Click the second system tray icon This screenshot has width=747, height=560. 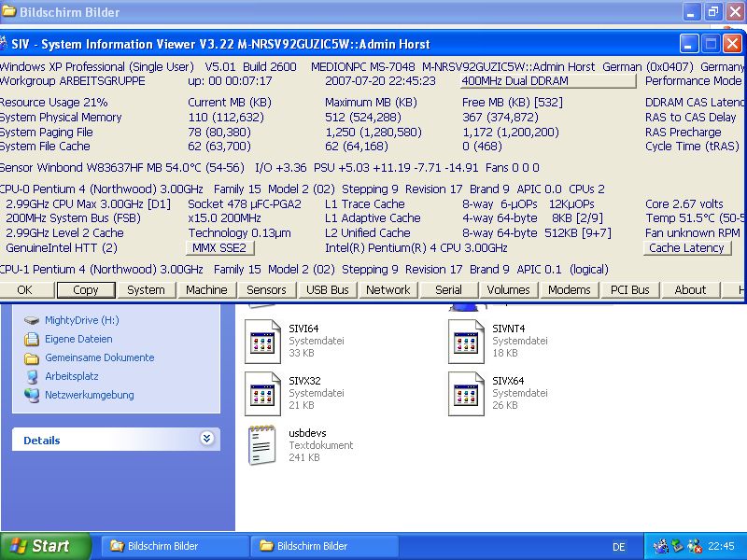pos(678,546)
